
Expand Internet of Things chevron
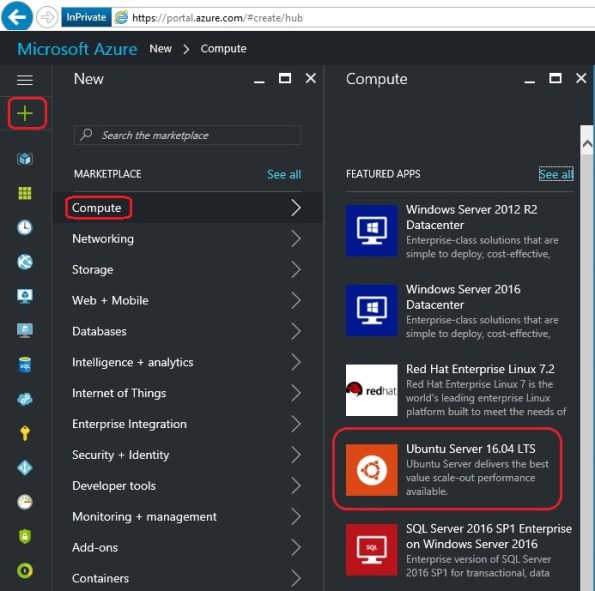(x=296, y=393)
